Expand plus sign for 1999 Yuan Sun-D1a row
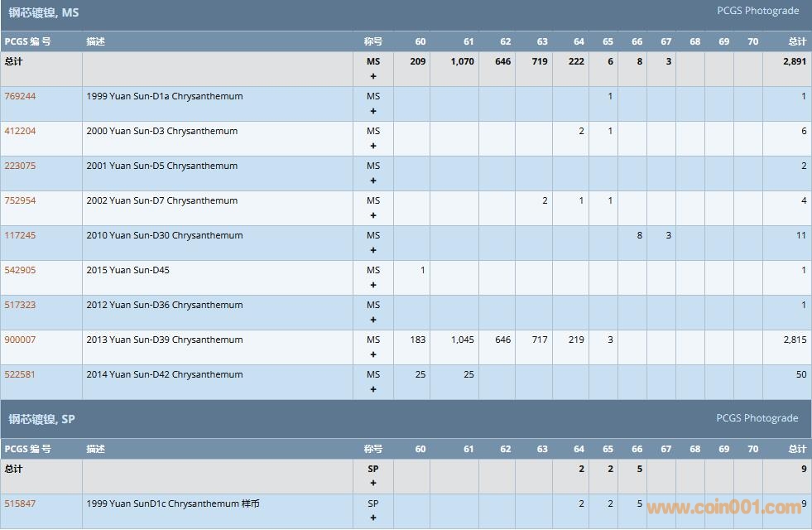Screen dimensions: 812x530 (x=373, y=111)
